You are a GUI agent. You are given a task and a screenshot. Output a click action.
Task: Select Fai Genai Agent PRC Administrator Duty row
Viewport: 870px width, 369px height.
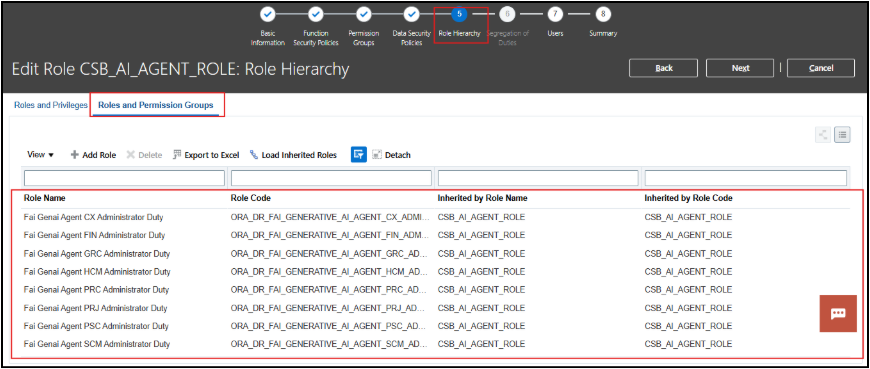(x=436, y=290)
